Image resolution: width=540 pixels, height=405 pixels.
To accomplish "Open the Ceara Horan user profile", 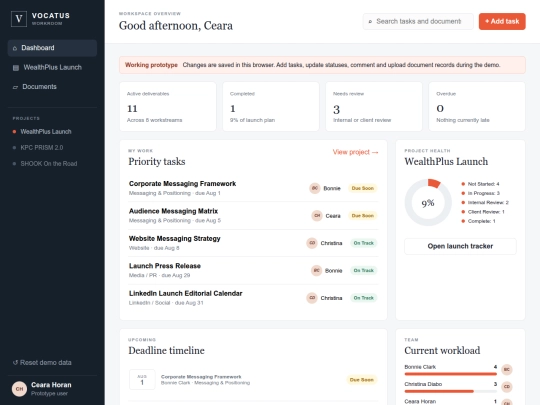I will tap(52, 389).
